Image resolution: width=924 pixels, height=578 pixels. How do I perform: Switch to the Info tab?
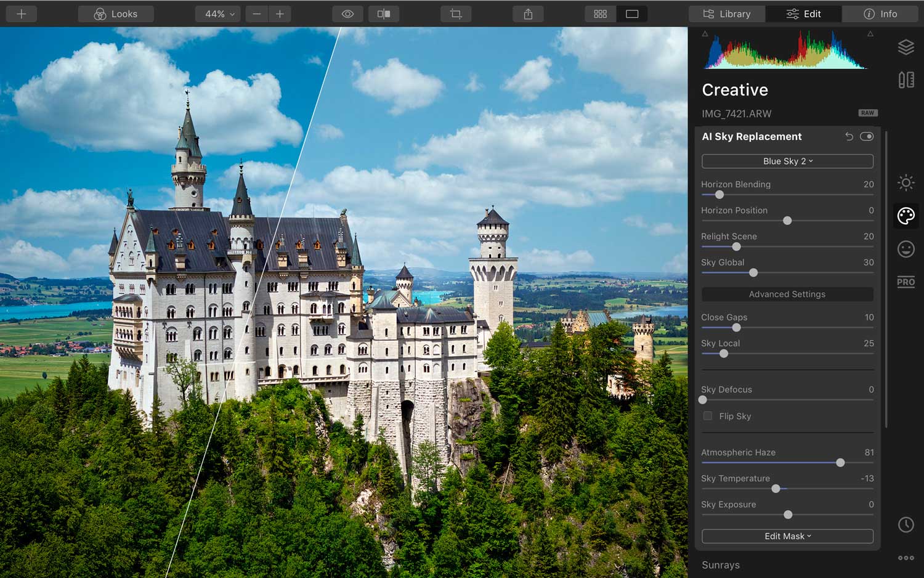click(880, 14)
